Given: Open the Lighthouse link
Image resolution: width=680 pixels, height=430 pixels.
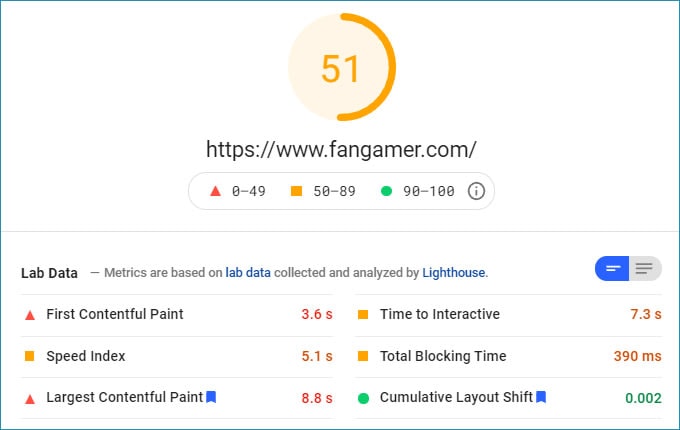Looking at the screenshot, I should [x=454, y=273].
